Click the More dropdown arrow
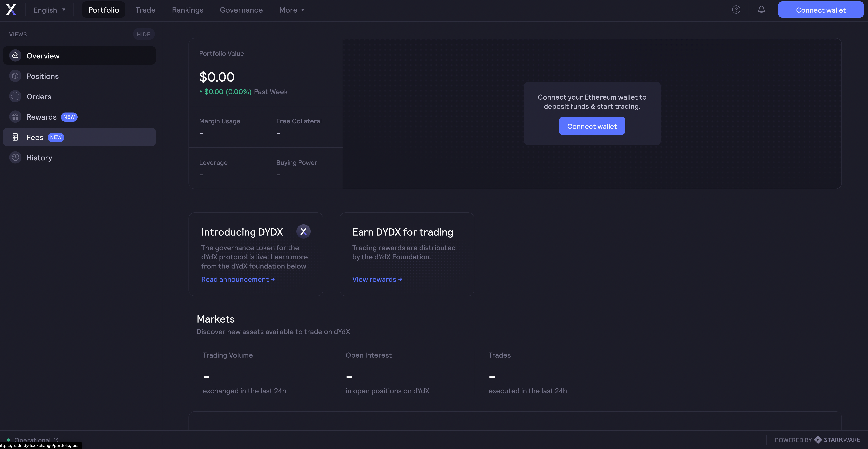This screenshot has width=868, height=449. [303, 10]
